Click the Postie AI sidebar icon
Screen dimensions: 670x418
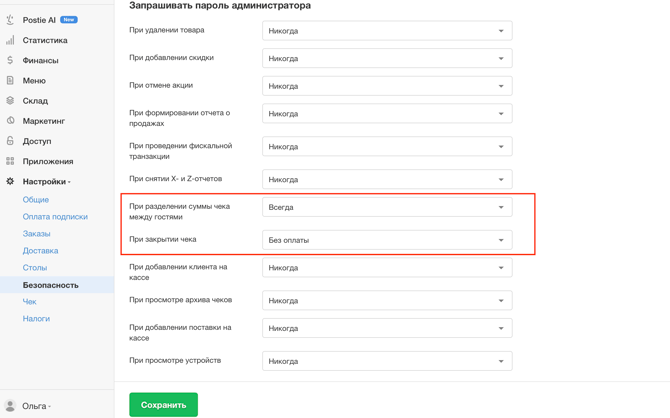10,20
